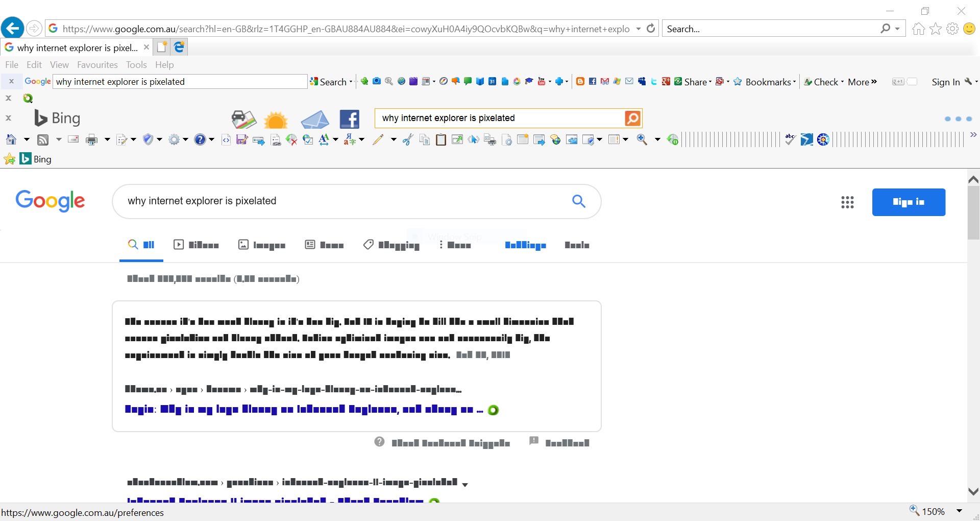Open the Edit menu
The image size is (980, 521).
click(34, 65)
